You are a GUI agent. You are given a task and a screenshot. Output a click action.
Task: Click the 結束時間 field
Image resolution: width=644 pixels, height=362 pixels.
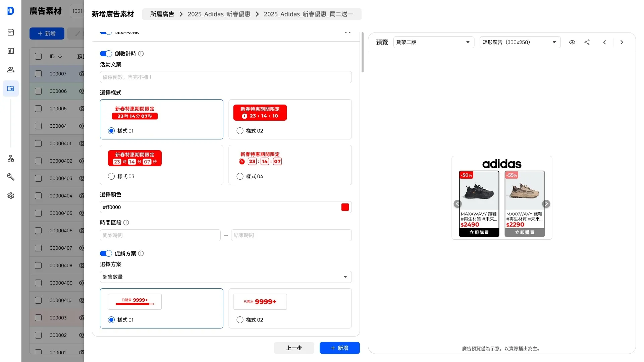pyautogui.click(x=291, y=235)
